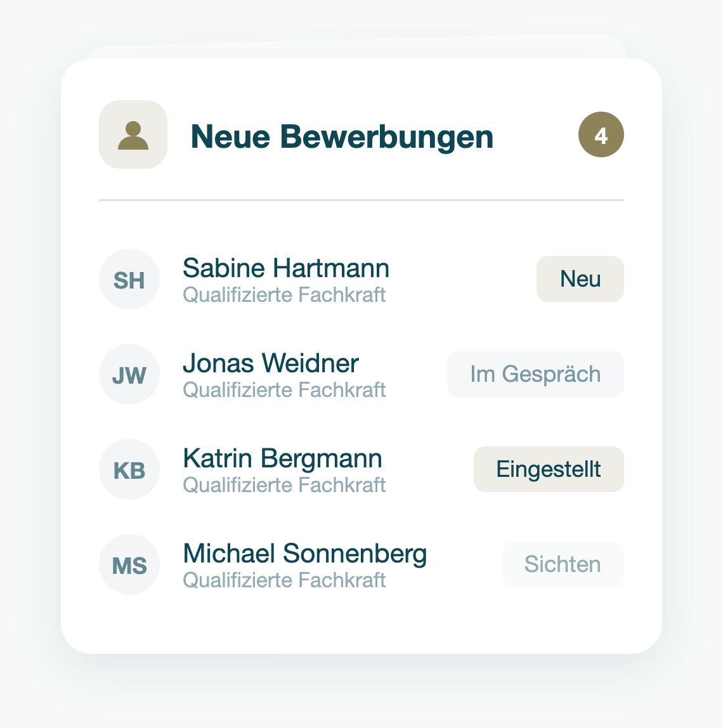Click the Im Gespräch status badge
The width and height of the screenshot is (723, 728).
tap(535, 374)
